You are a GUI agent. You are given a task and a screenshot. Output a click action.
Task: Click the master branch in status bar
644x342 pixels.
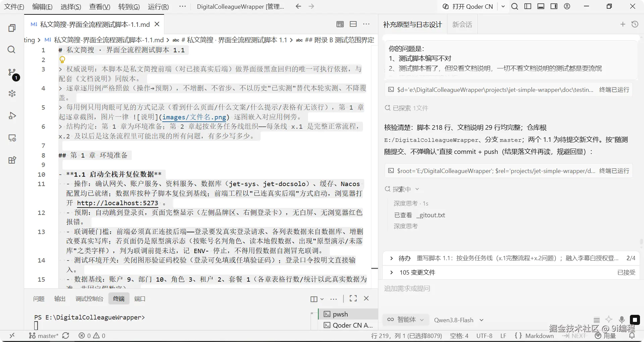click(x=44, y=336)
